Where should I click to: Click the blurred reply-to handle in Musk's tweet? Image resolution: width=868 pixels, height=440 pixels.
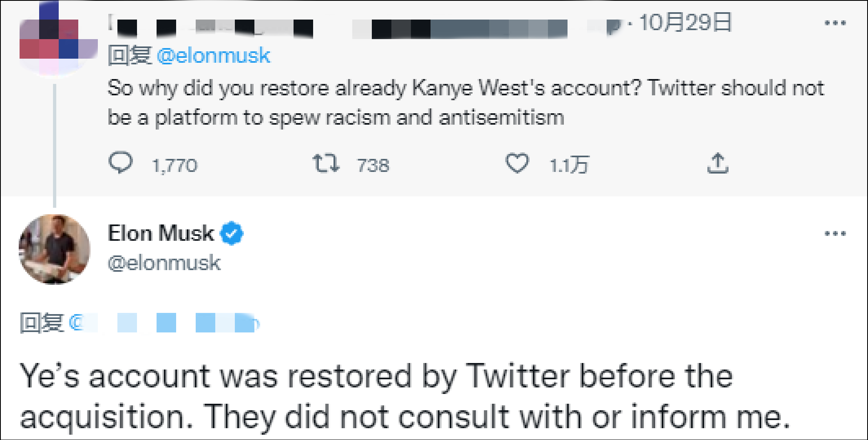pos(163,323)
